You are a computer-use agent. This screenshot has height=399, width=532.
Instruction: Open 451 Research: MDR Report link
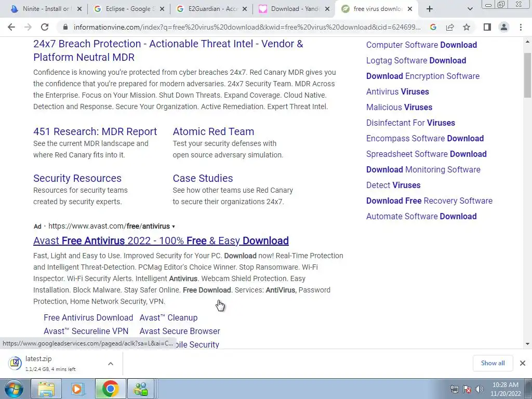[x=95, y=131]
